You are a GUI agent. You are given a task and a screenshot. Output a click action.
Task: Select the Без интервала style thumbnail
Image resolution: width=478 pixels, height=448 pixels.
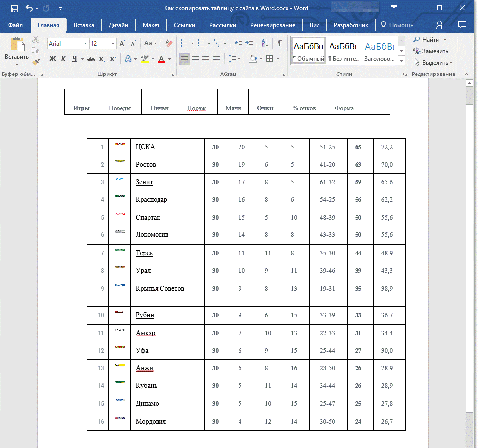tap(344, 50)
